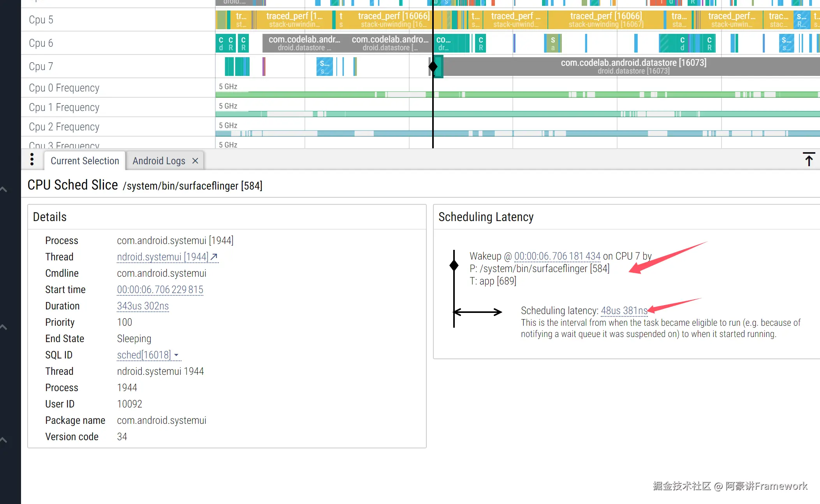The height and width of the screenshot is (504, 820).
Task: Click the duration 343us 302ns value
Action: (143, 306)
